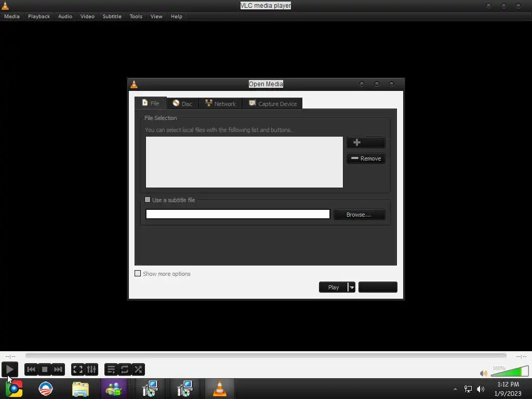
Task: Enable Use a subtitle file checkbox
Action: click(x=148, y=200)
